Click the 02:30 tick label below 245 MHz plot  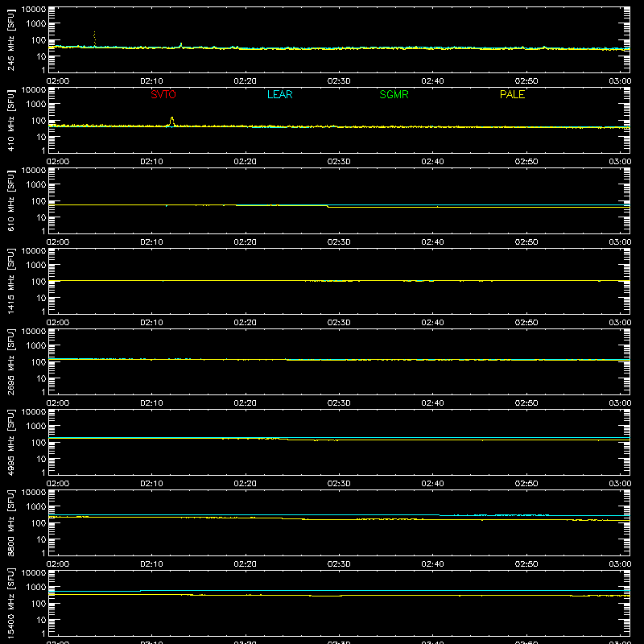339,81
